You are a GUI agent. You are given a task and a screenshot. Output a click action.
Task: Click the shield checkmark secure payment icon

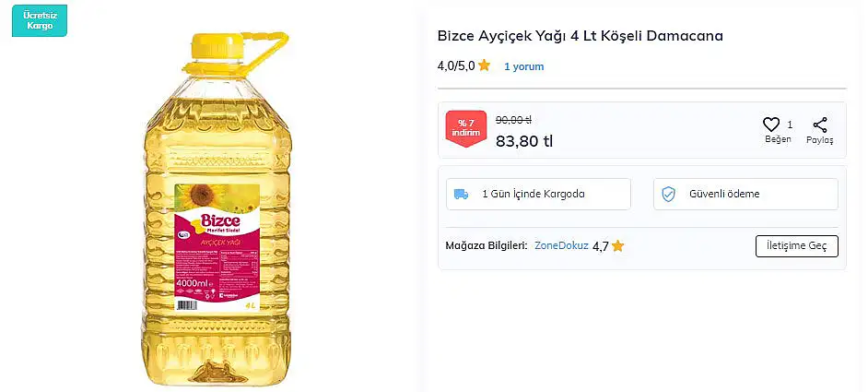[669, 194]
